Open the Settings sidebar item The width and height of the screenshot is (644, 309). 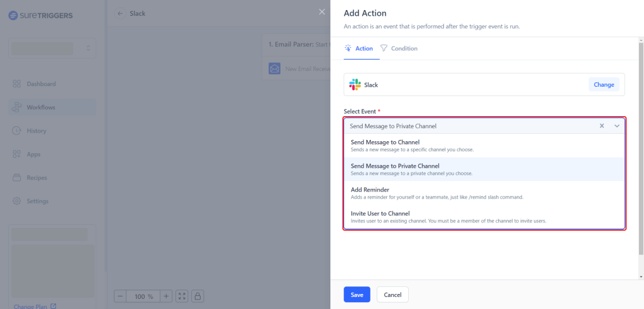click(x=52, y=201)
